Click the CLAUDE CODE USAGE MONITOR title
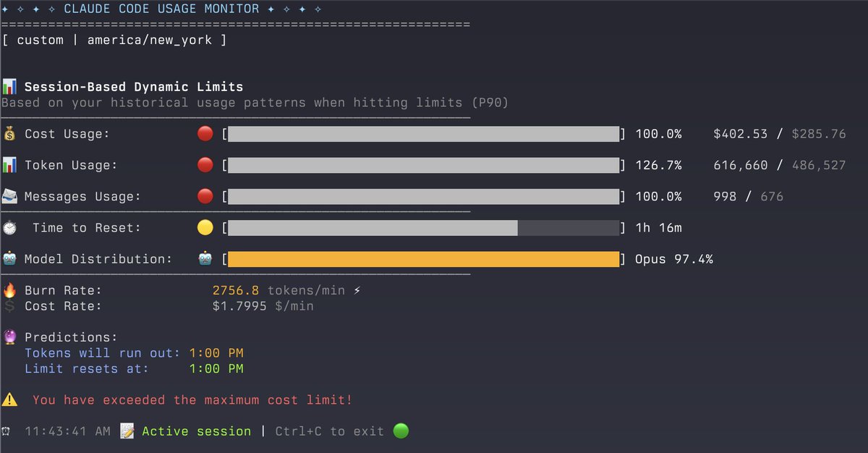 pos(162,9)
